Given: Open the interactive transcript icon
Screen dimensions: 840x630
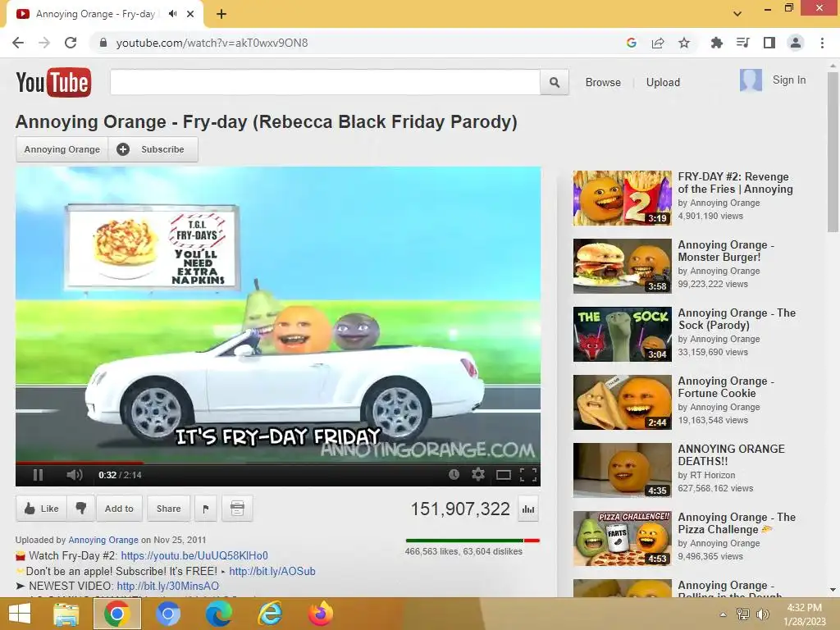Looking at the screenshot, I should click(x=237, y=509).
